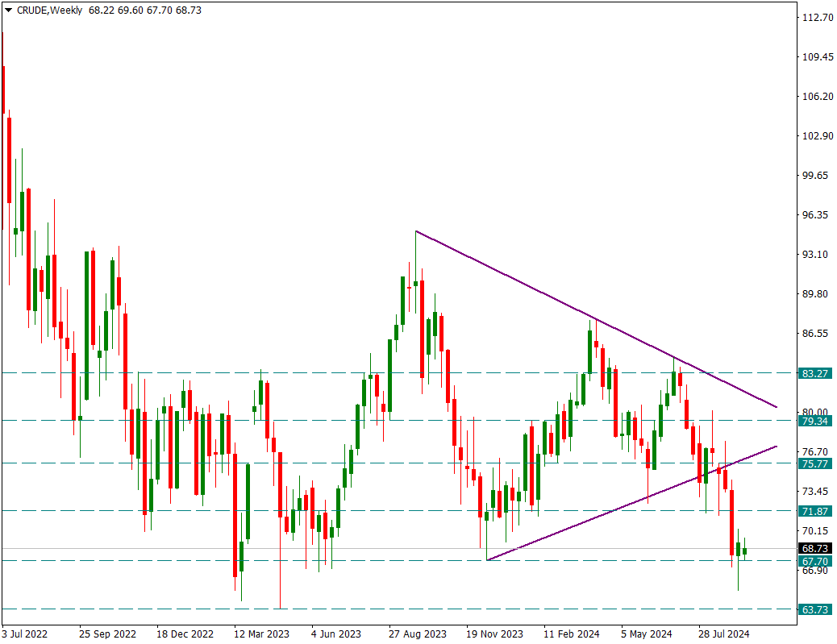Click the 12 Mar 2023 date label
837x644 pixels.
(261, 634)
